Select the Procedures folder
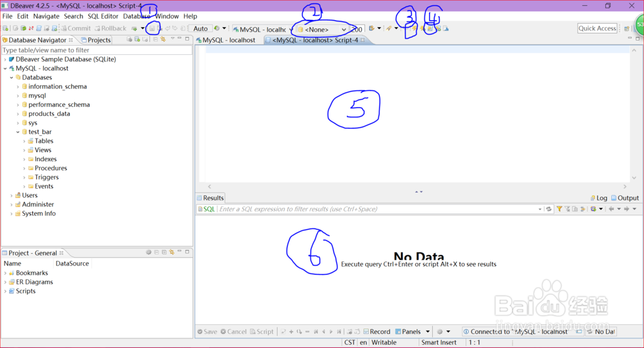 click(50, 168)
